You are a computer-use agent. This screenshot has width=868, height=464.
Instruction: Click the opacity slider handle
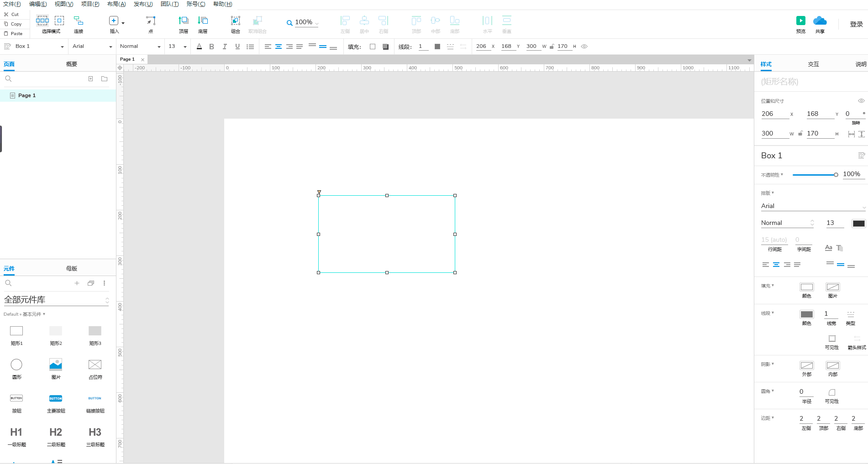836,175
